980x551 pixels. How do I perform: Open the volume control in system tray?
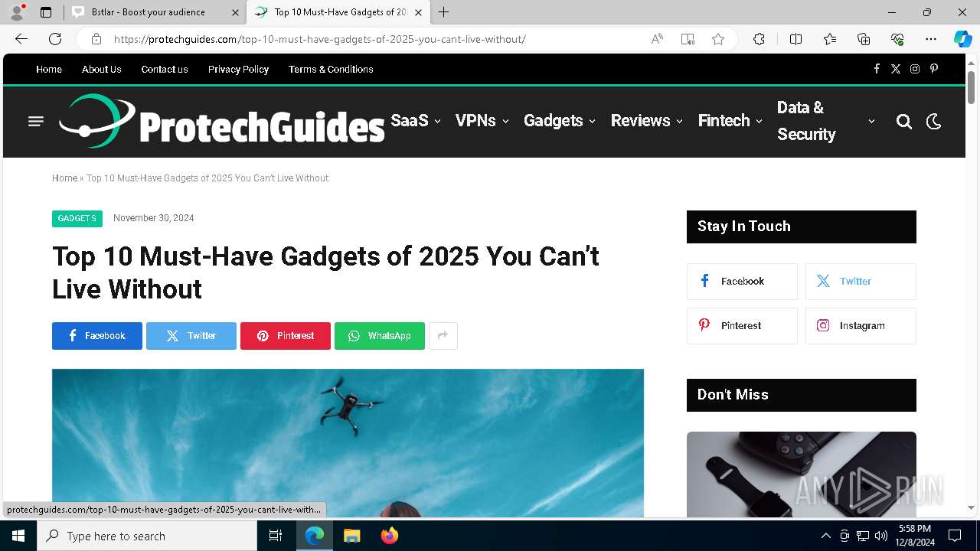880,536
